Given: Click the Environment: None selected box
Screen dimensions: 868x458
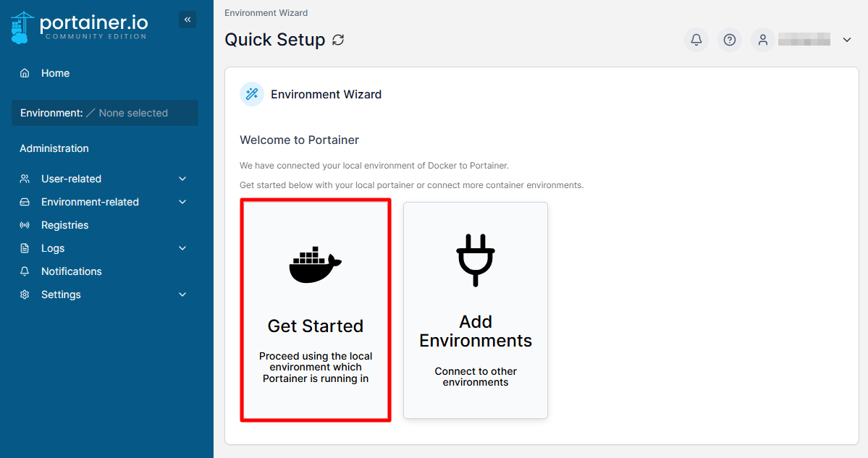Looking at the screenshot, I should 105,113.
